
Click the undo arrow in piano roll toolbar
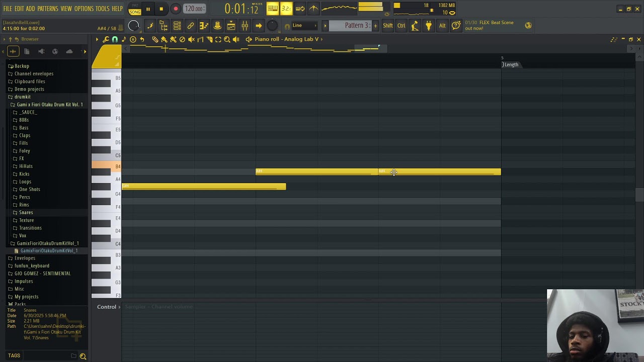142,39
